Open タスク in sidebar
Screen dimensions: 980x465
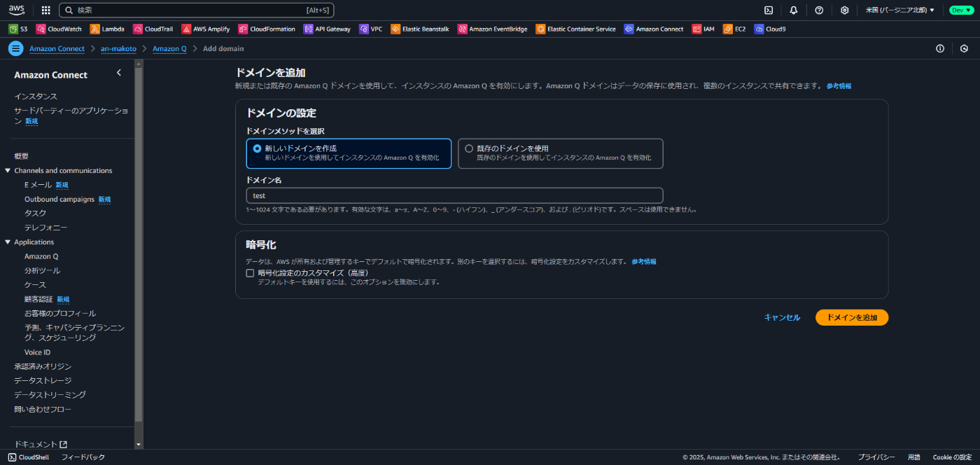[36, 213]
